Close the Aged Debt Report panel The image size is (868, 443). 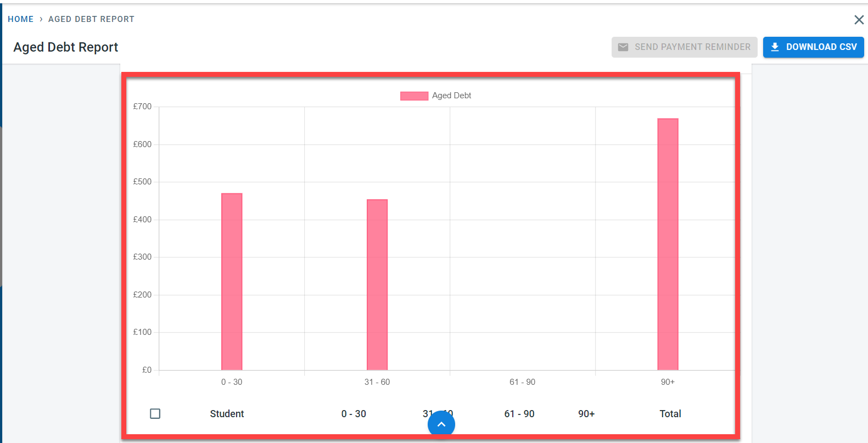click(859, 20)
